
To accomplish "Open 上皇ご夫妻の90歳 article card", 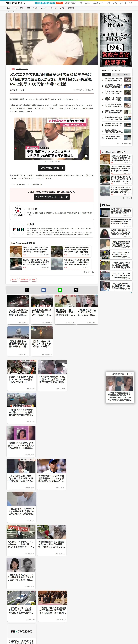I will pos(53,606).
